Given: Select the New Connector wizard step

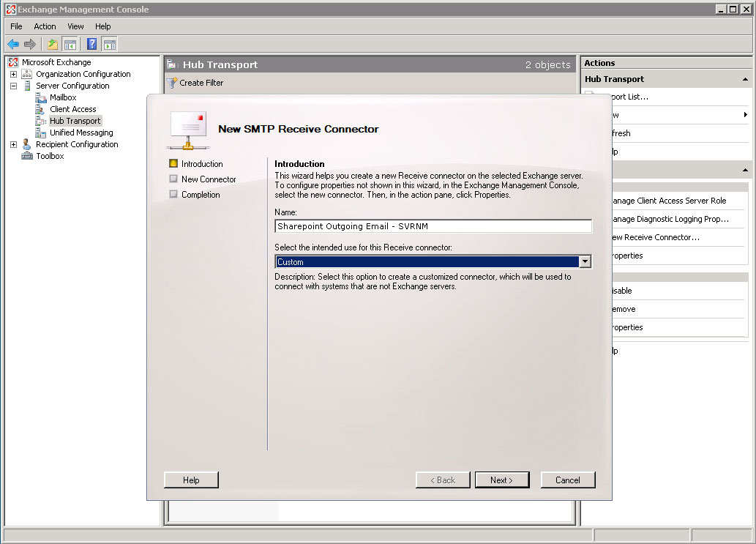Looking at the screenshot, I should (x=209, y=179).
